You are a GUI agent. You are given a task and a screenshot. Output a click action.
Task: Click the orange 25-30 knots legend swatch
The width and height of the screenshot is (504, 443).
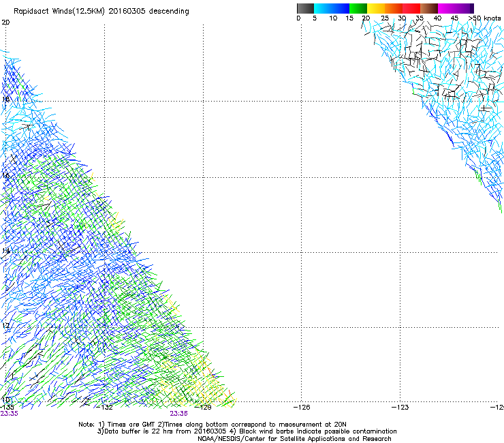[394, 8]
